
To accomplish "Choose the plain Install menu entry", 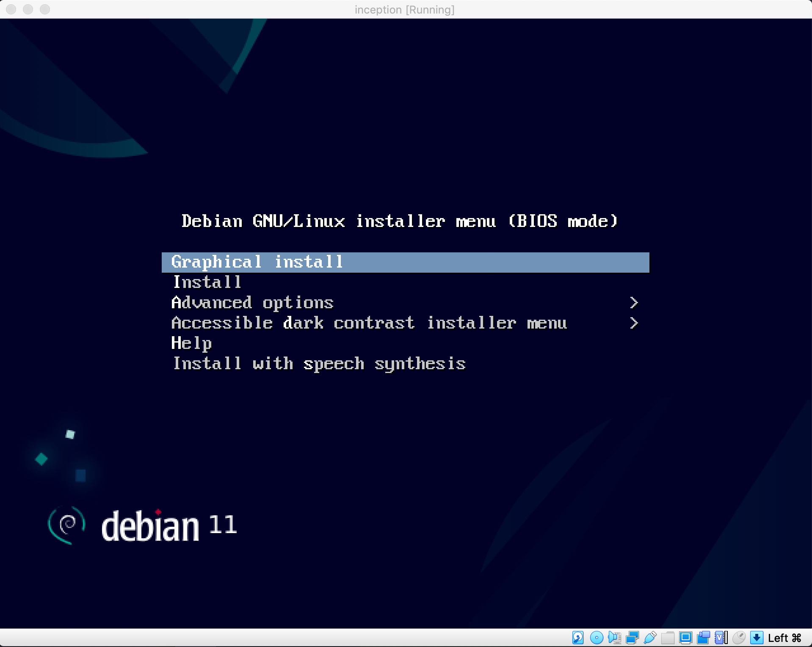I will click(x=405, y=282).
